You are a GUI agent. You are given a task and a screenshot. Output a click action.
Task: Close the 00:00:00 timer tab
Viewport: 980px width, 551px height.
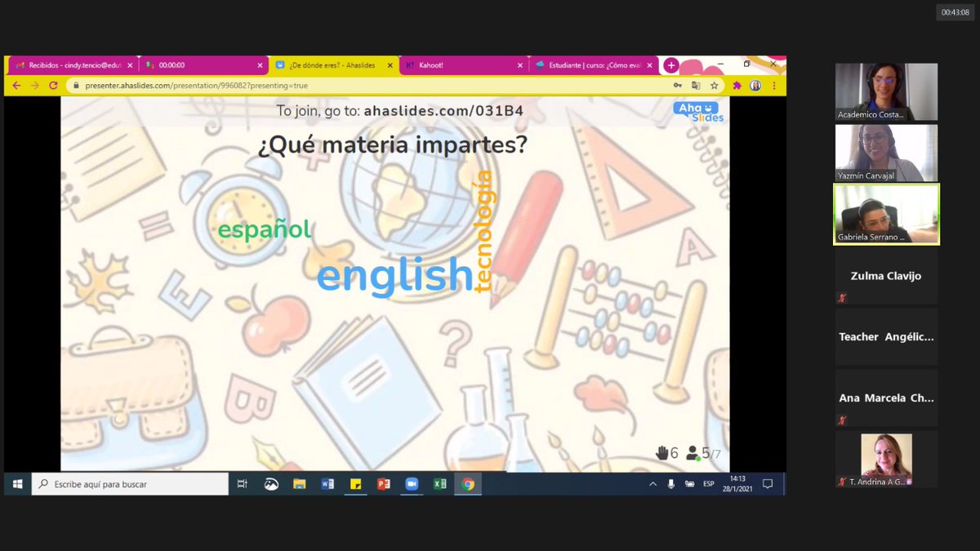(260, 65)
